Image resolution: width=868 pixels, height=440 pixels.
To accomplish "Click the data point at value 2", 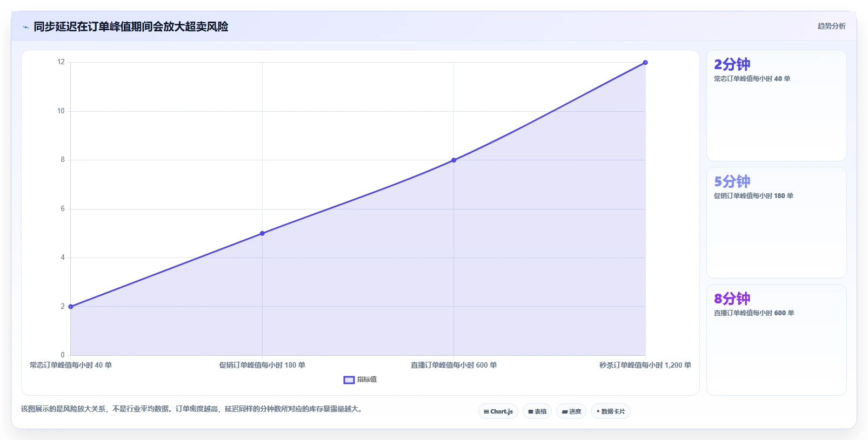I will (x=71, y=307).
